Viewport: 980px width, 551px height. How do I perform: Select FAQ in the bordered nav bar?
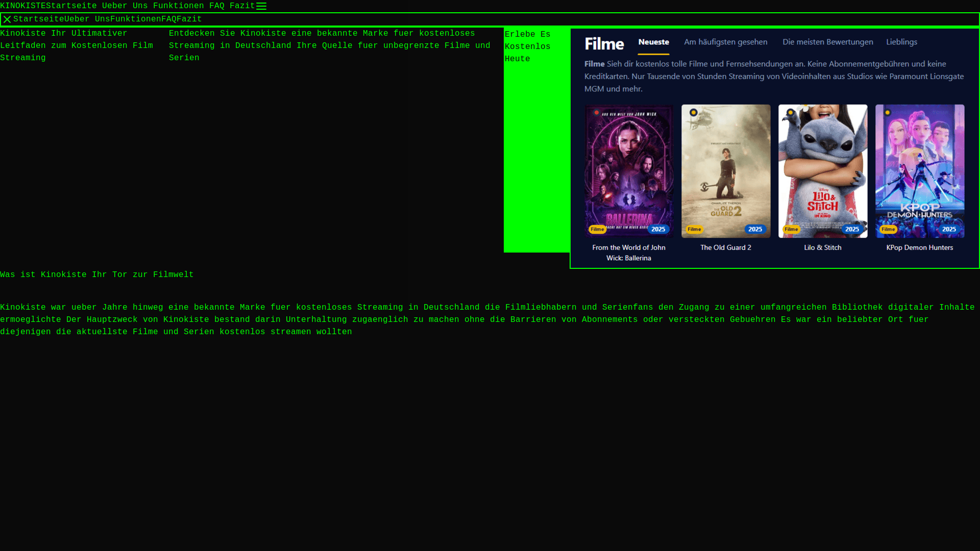click(169, 19)
